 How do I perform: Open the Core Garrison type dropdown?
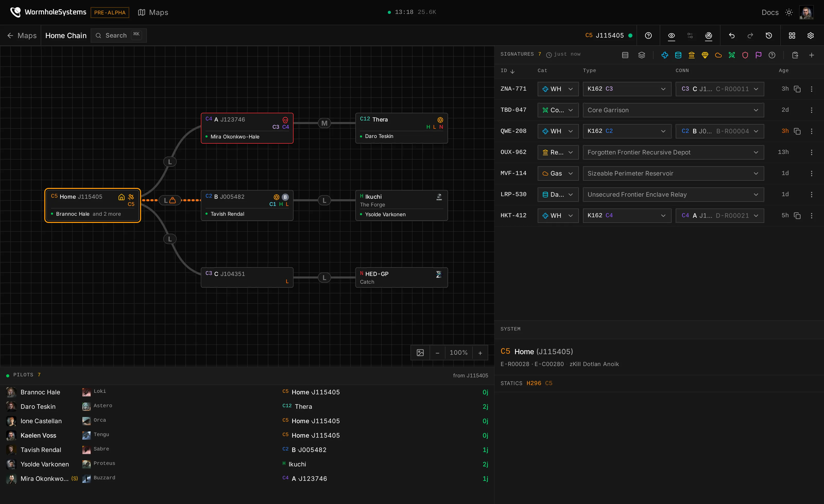(x=674, y=110)
